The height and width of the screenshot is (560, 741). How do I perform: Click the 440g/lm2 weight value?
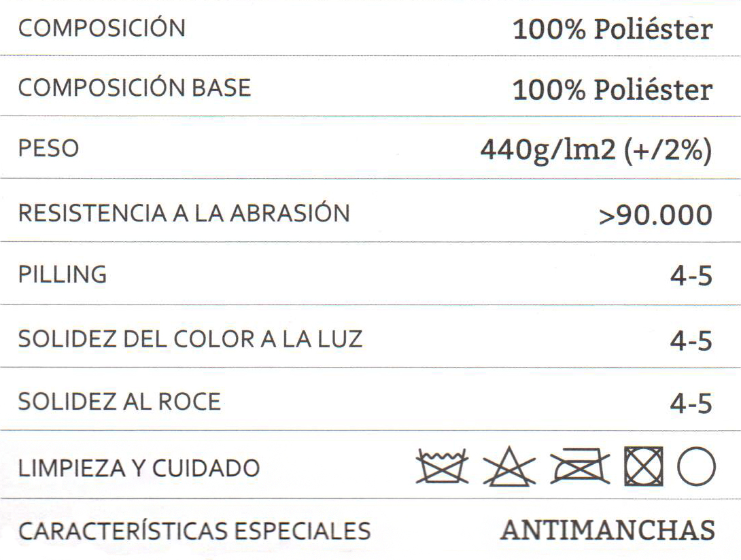[x=596, y=152]
